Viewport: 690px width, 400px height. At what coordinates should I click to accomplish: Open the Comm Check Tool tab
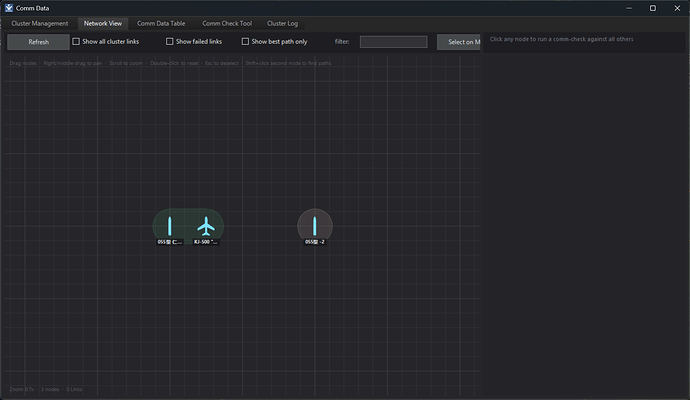coord(227,23)
